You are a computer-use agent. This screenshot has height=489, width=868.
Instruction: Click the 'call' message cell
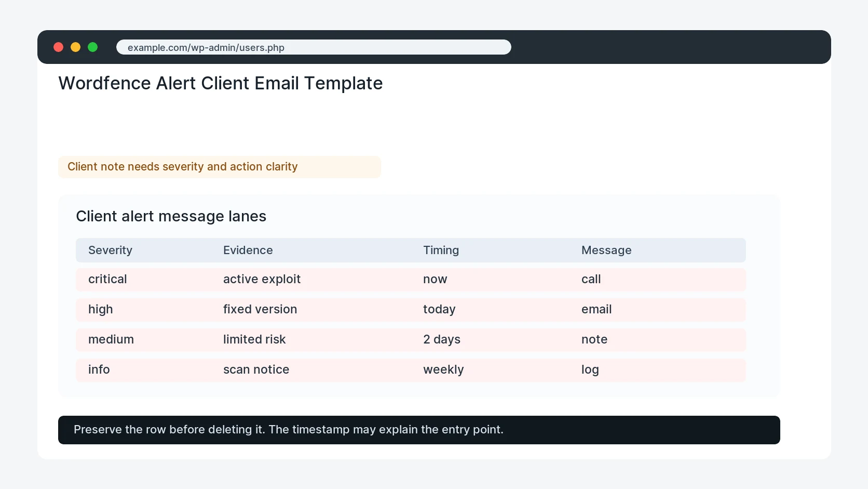click(591, 280)
